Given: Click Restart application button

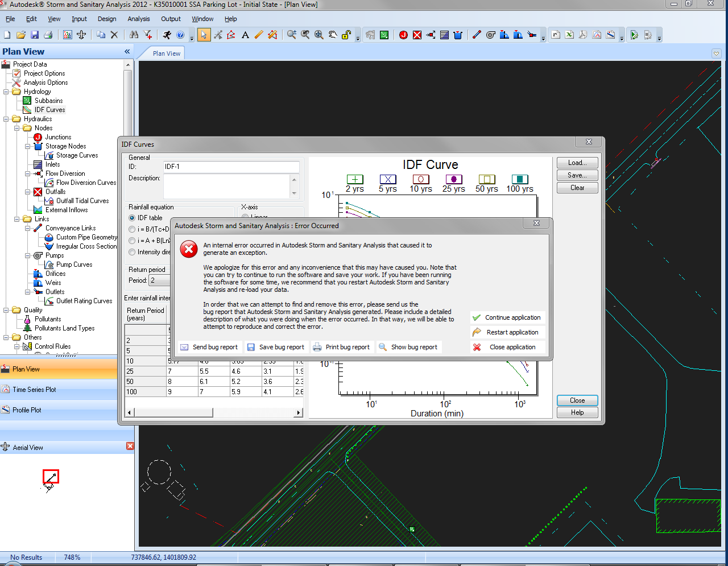Looking at the screenshot, I should [507, 332].
